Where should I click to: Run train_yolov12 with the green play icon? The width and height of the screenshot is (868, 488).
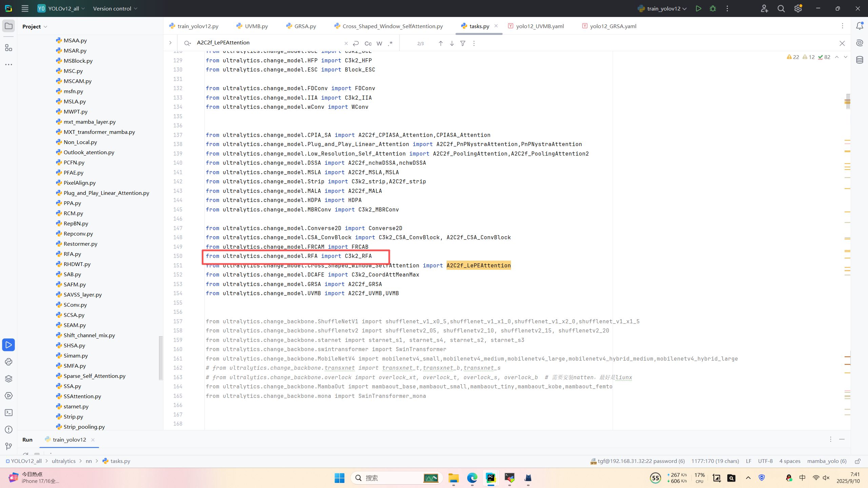coord(698,8)
